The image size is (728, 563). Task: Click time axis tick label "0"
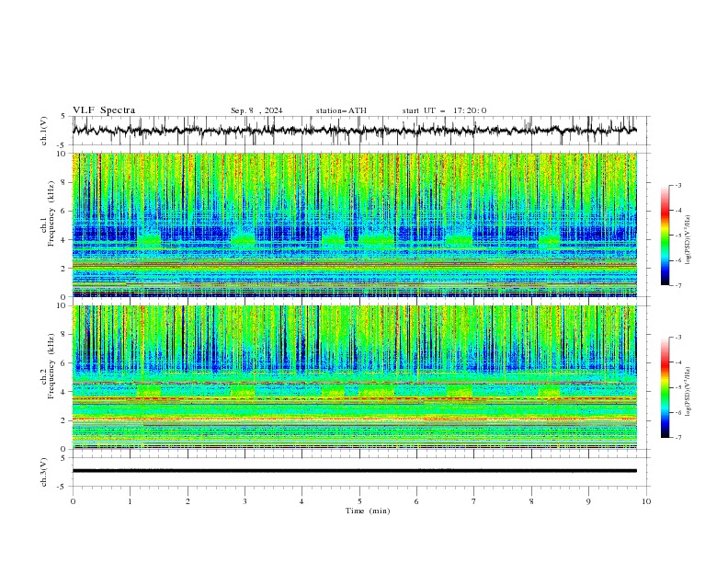tap(73, 501)
